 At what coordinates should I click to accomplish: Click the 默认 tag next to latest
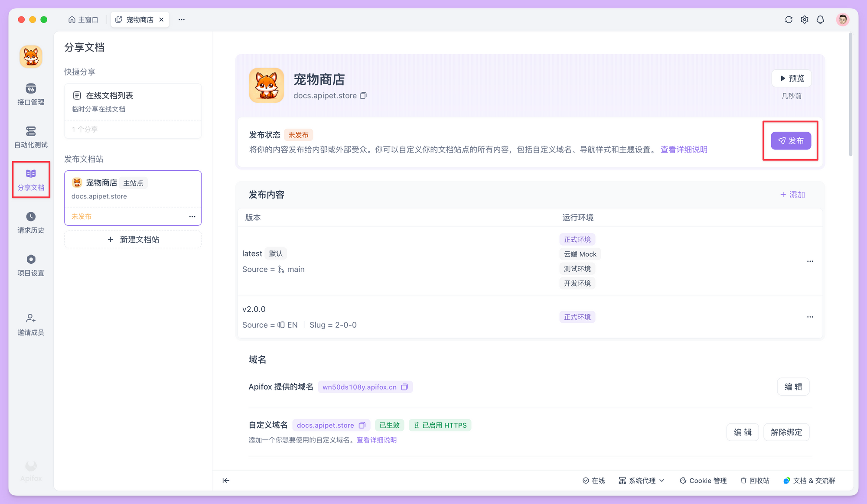[276, 254]
